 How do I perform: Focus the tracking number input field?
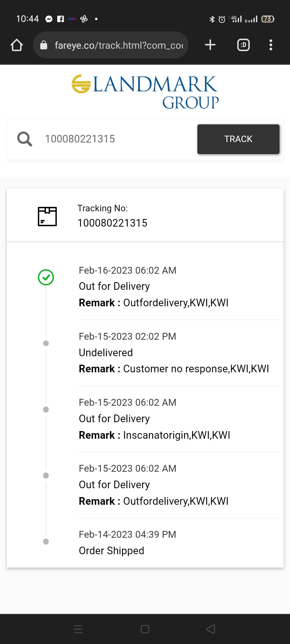tap(117, 139)
